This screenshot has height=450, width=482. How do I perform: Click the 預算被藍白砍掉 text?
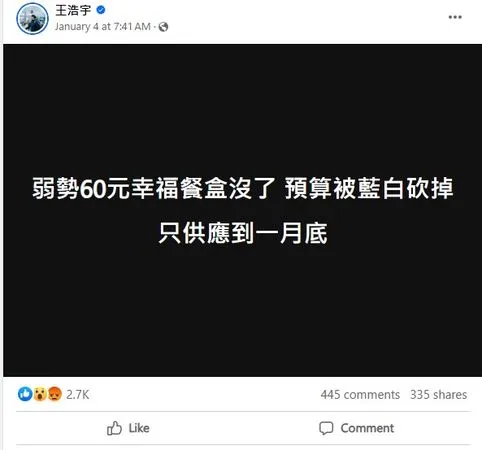[369, 188]
